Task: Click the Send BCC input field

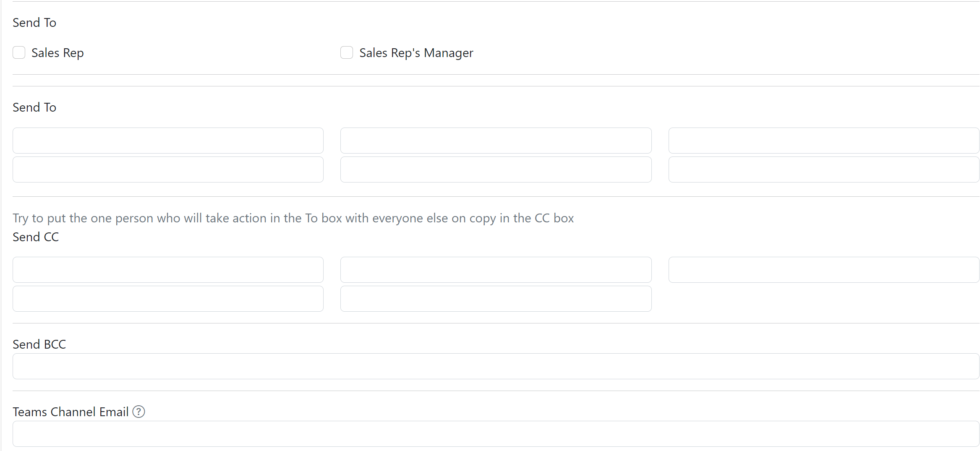Action: pyautogui.click(x=496, y=366)
